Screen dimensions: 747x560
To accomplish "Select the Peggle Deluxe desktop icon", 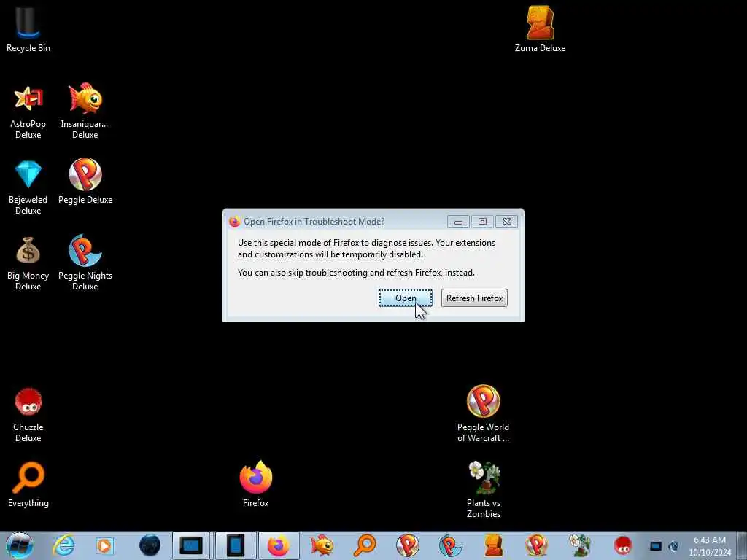I will coord(85,182).
